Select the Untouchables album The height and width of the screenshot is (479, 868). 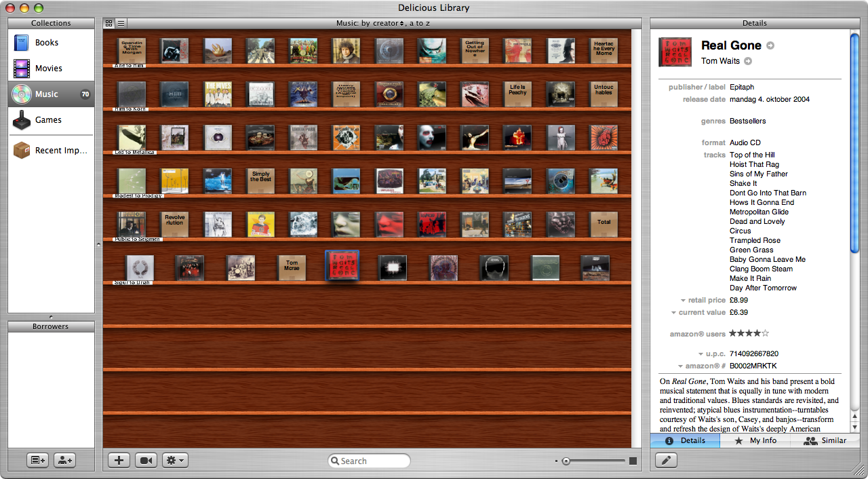(x=604, y=94)
